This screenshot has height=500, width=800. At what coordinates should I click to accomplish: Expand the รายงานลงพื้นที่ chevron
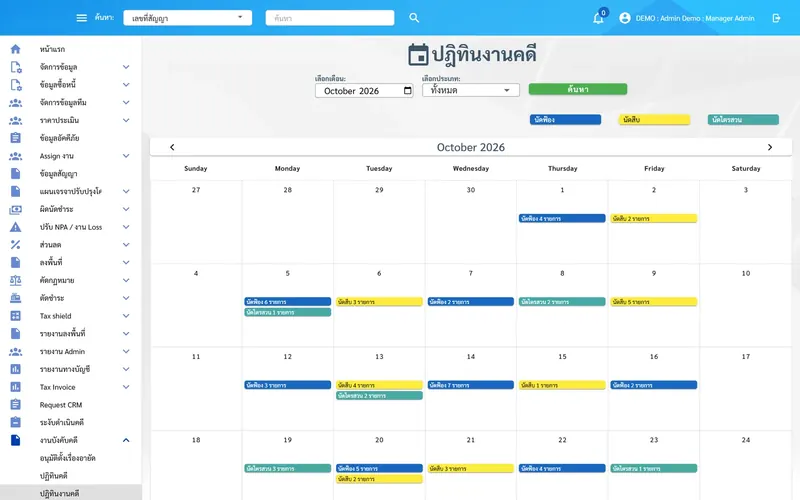pos(126,334)
